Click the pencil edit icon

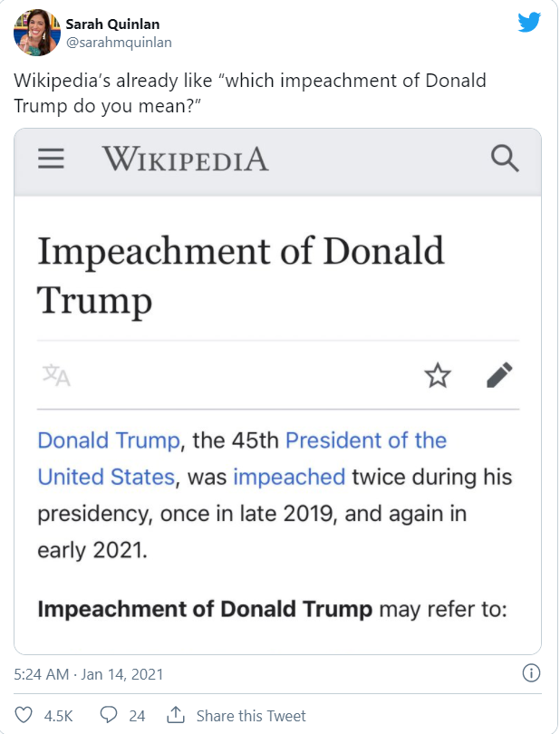pos(499,375)
